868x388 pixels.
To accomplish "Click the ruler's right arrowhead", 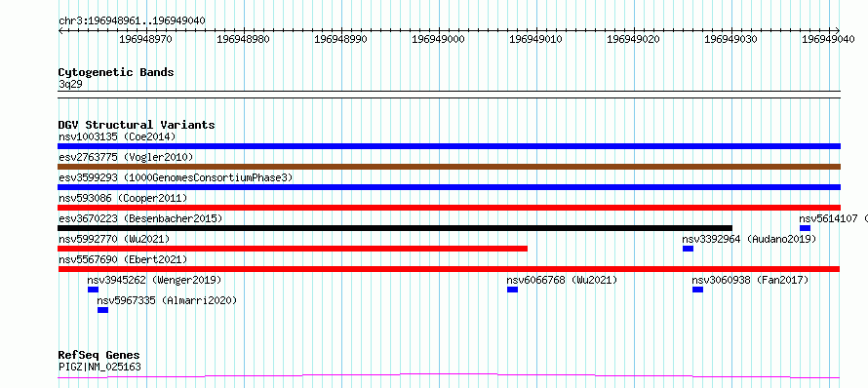I will click(838, 30).
